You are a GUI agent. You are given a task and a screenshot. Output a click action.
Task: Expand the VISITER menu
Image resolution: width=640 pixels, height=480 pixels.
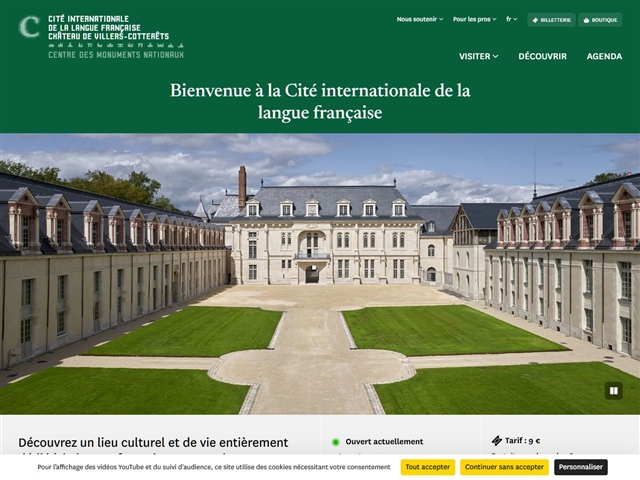point(478,56)
